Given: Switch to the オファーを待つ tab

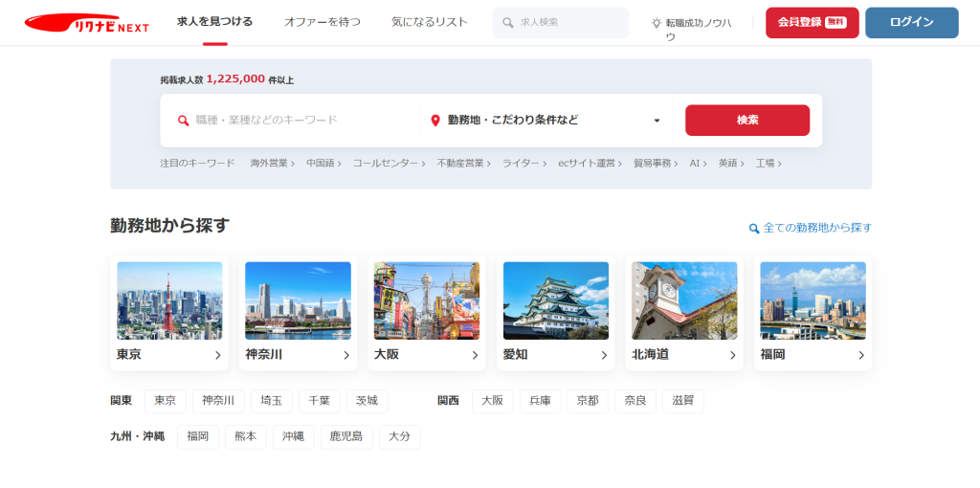Looking at the screenshot, I should coord(323,22).
